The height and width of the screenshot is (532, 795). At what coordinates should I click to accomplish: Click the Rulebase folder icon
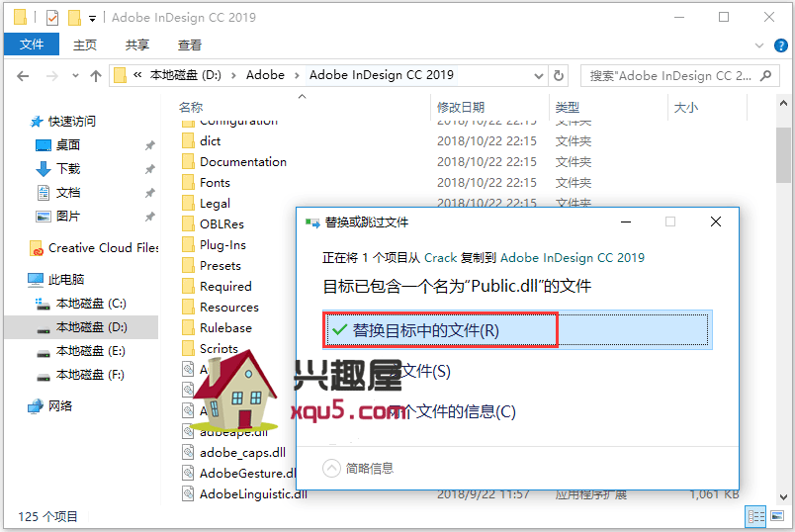pyautogui.click(x=188, y=327)
